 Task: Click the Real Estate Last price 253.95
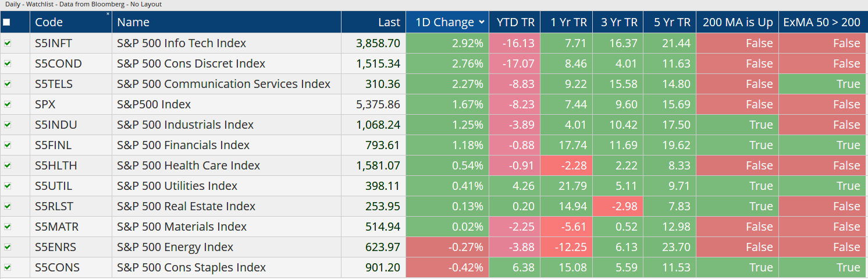[x=382, y=206]
